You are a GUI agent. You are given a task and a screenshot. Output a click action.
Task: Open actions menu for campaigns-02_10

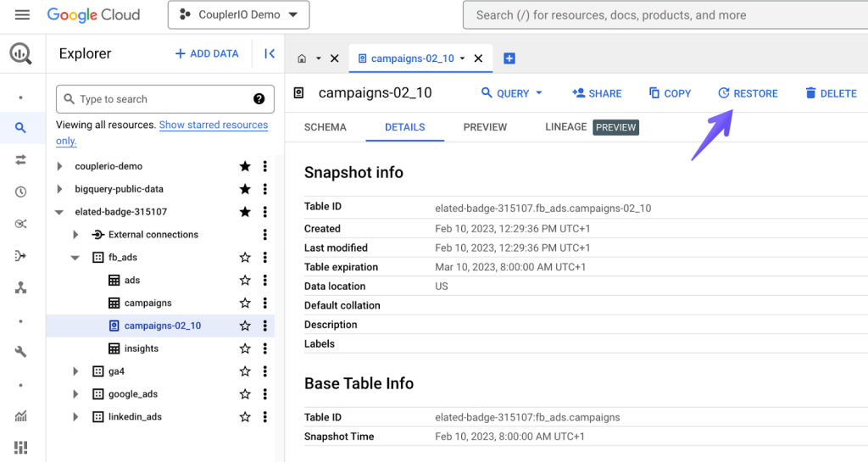265,326
